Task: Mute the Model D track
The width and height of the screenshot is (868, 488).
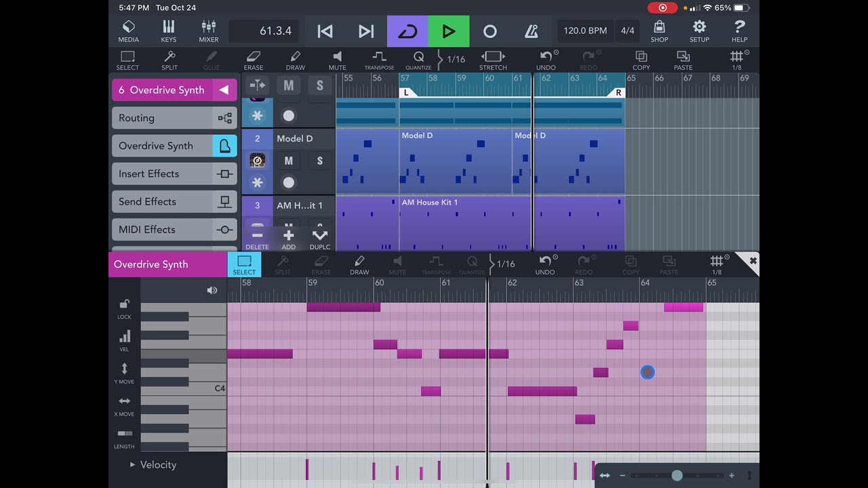Action: [289, 161]
